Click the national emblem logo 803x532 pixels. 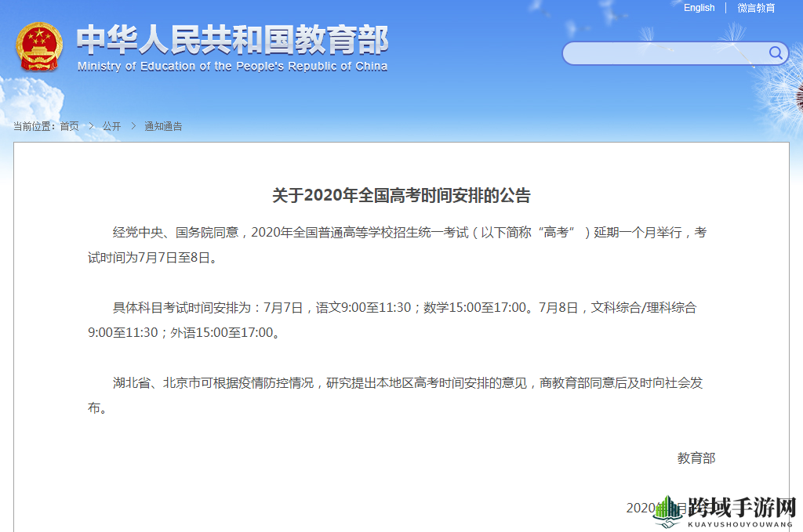point(39,46)
